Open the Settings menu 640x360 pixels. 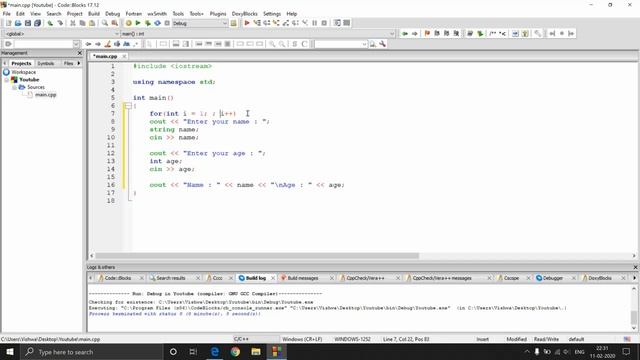pos(272,13)
